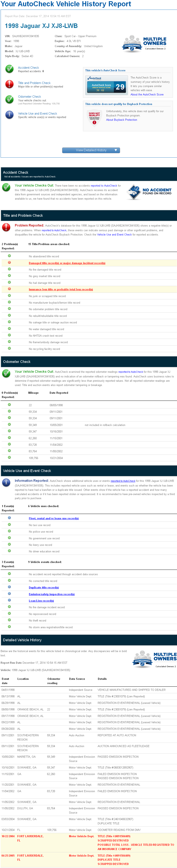Click check icon beside No abandoned title record
The width and height of the screenshot is (177, 868).
point(9,256)
